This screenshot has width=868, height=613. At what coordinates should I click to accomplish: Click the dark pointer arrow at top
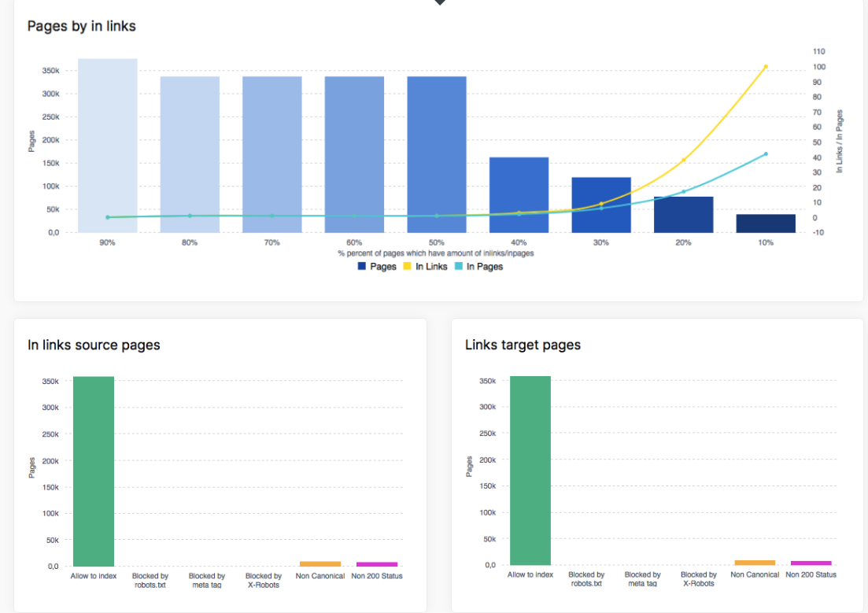pos(440,2)
